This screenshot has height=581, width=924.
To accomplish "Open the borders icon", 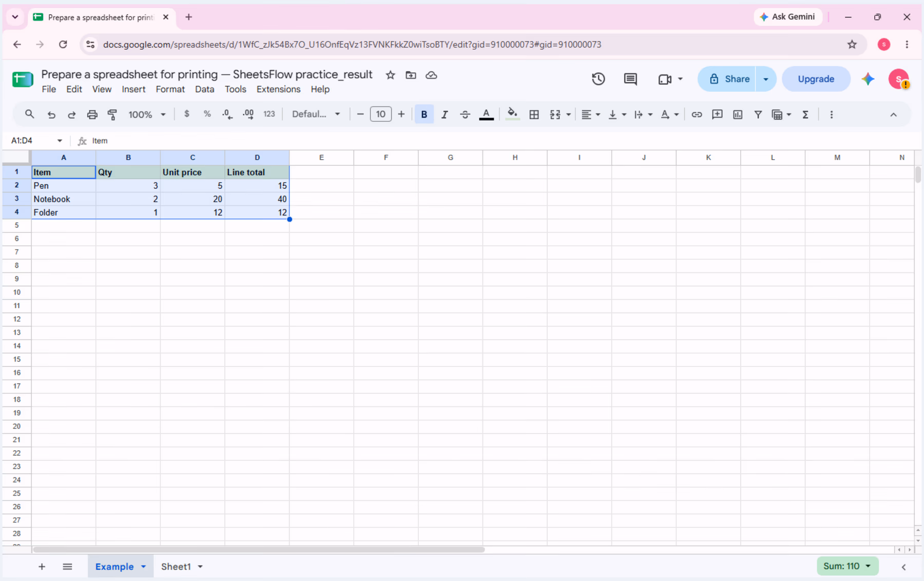I will click(534, 114).
